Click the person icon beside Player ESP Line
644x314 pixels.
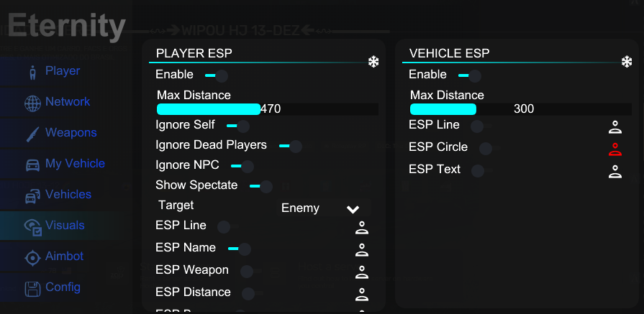362,228
